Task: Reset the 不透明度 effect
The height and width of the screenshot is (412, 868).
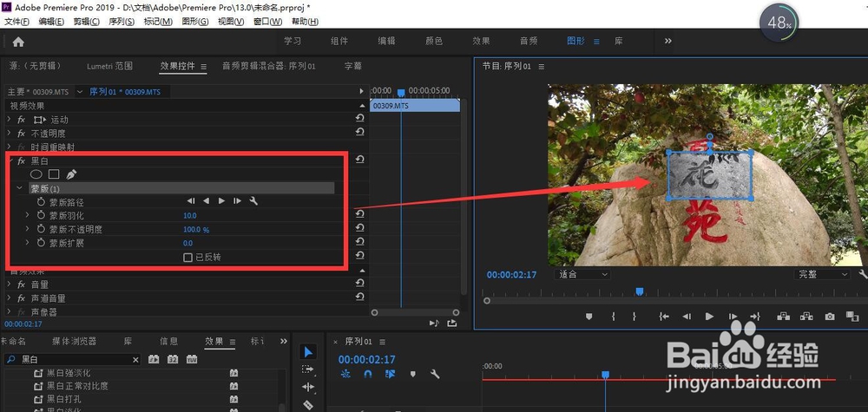Action: [360, 132]
